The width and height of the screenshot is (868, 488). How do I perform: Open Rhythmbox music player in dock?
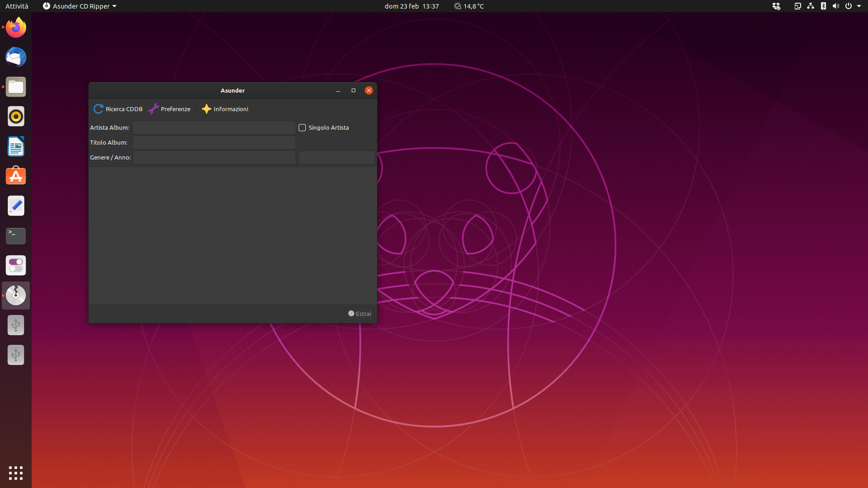pyautogui.click(x=16, y=117)
